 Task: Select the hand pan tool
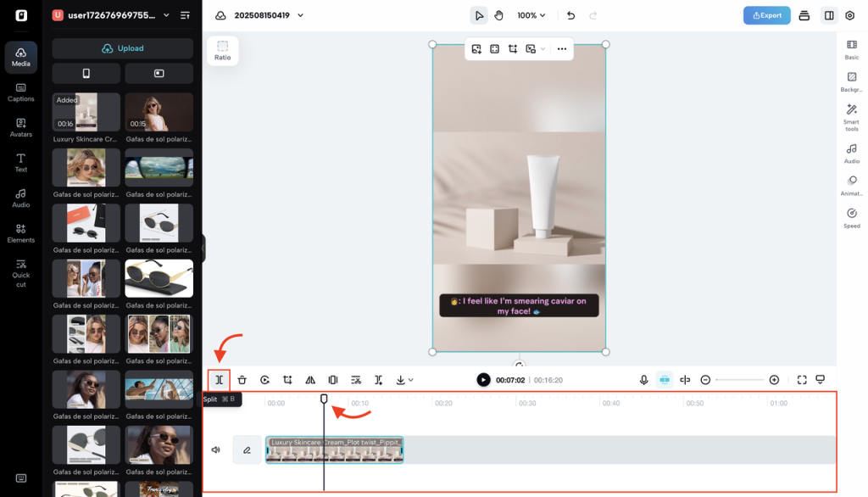click(x=499, y=15)
